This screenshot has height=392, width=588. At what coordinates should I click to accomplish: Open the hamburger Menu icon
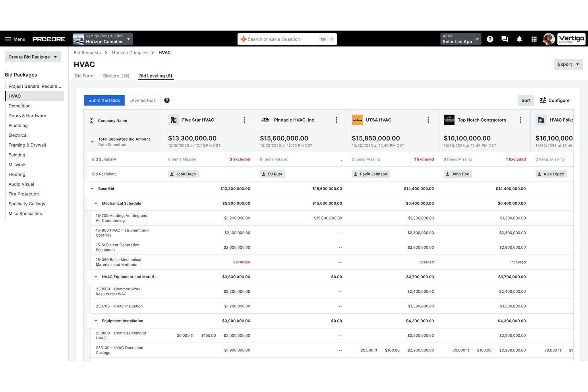8,39
